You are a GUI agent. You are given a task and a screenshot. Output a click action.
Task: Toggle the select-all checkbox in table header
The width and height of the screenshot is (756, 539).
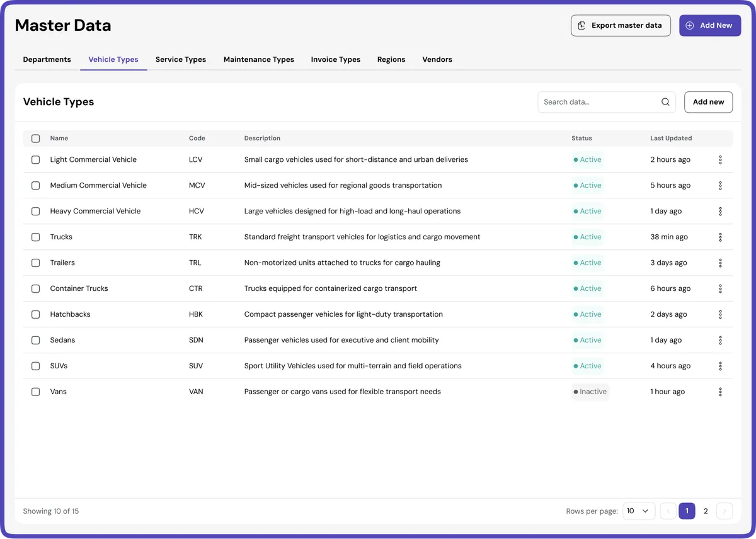[36, 138]
